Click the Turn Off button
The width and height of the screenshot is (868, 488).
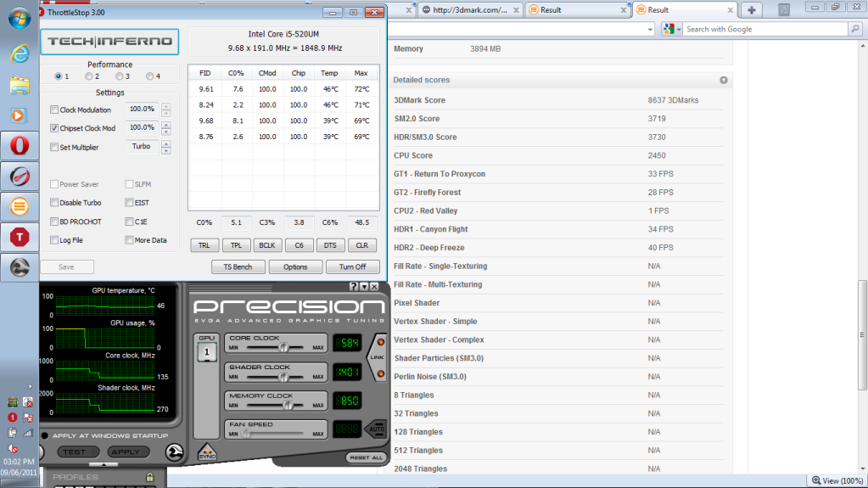point(353,267)
